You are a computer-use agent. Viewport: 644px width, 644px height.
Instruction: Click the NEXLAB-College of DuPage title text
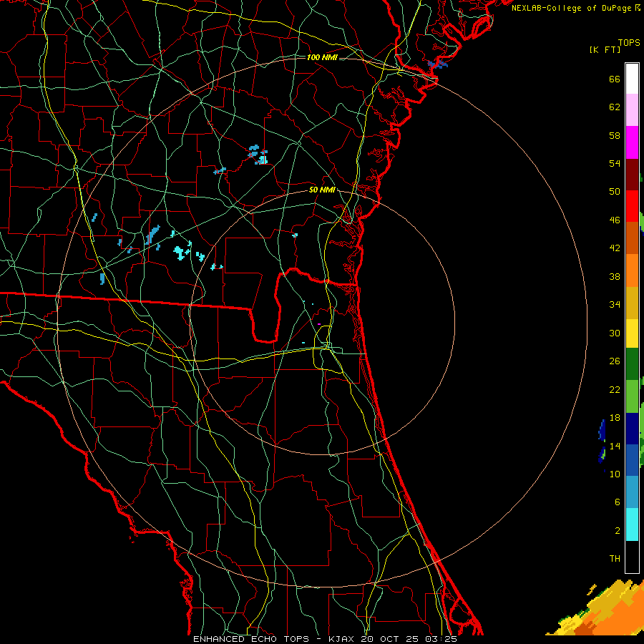(571, 8)
